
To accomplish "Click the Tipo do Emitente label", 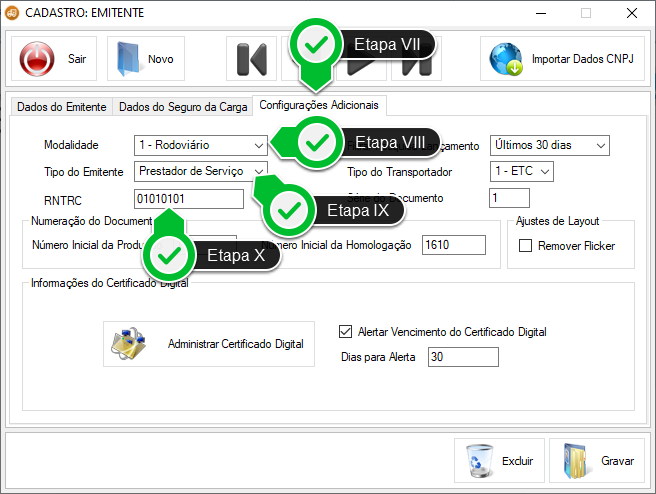I will pyautogui.click(x=84, y=172).
